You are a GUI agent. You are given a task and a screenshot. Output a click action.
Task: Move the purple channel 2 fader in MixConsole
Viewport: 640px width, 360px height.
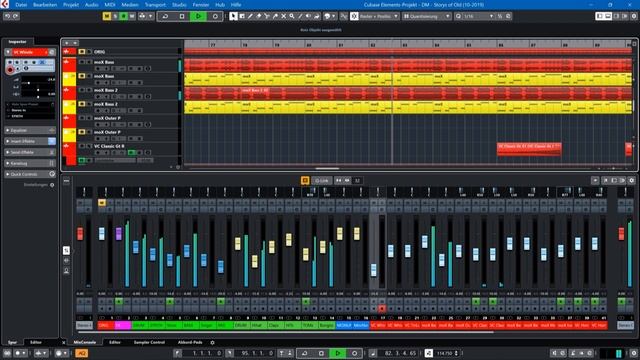click(x=119, y=234)
